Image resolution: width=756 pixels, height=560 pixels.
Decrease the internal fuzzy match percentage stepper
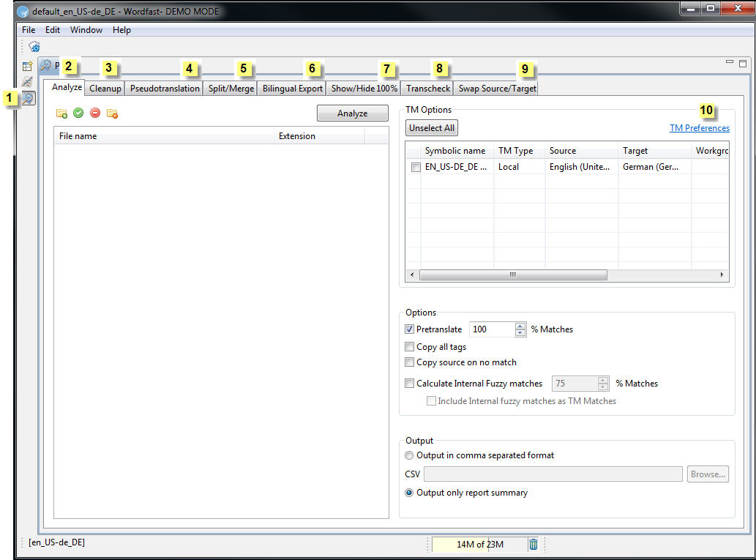[603, 387]
